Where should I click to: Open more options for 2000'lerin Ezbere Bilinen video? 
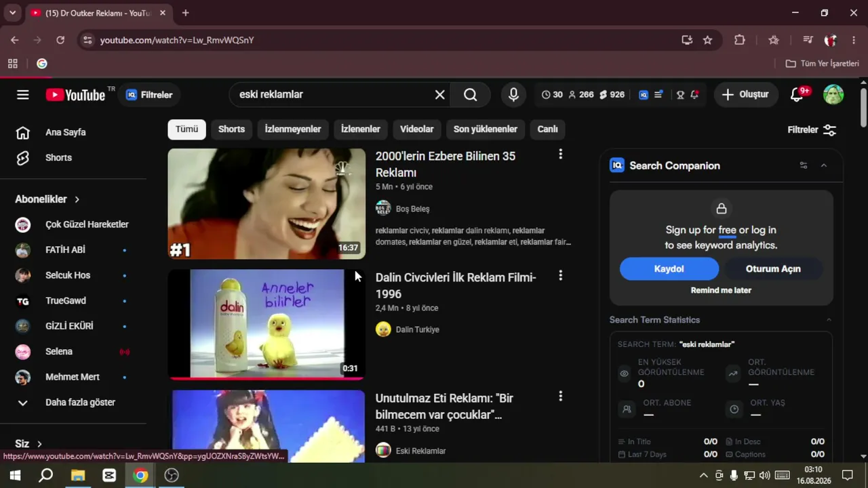coord(560,155)
